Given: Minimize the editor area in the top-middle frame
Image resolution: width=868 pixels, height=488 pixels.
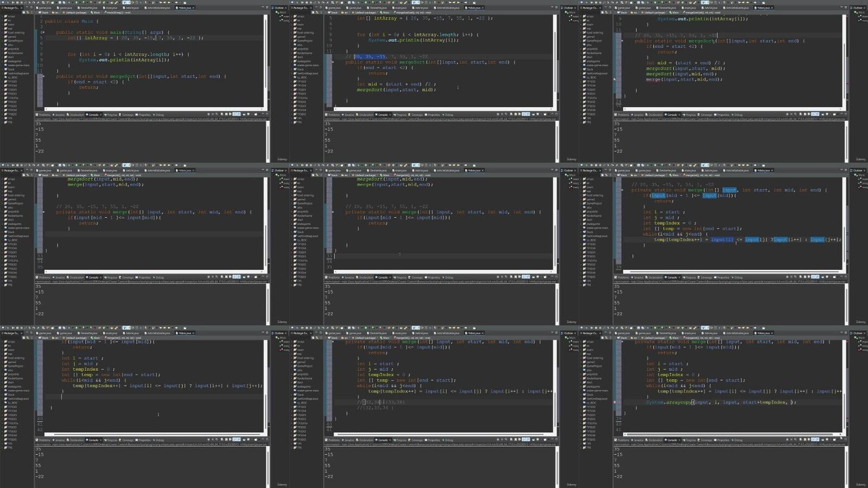Looking at the screenshot, I should pyautogui.click(x=552, y=8).
